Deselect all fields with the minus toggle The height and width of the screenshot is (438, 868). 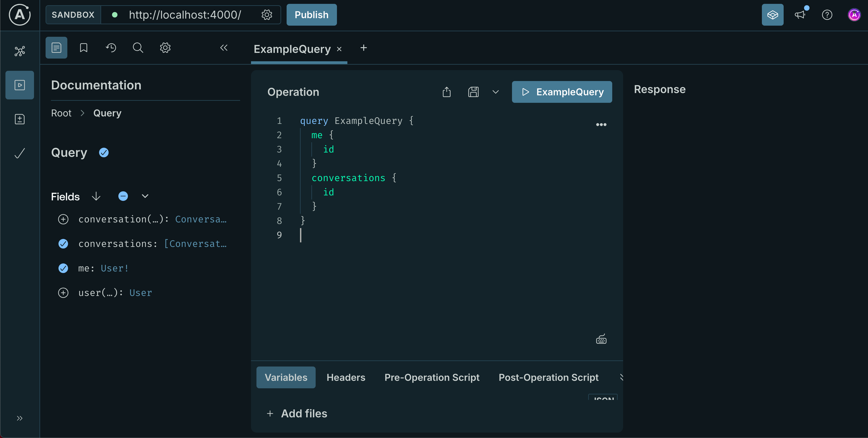point(123,196)
